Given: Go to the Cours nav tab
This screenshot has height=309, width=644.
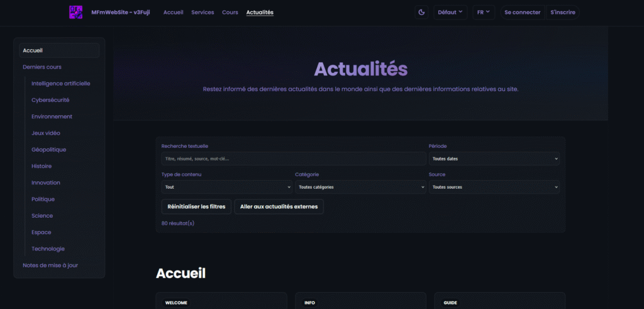Looking at the screenshot, I should (x=230, y=12).
